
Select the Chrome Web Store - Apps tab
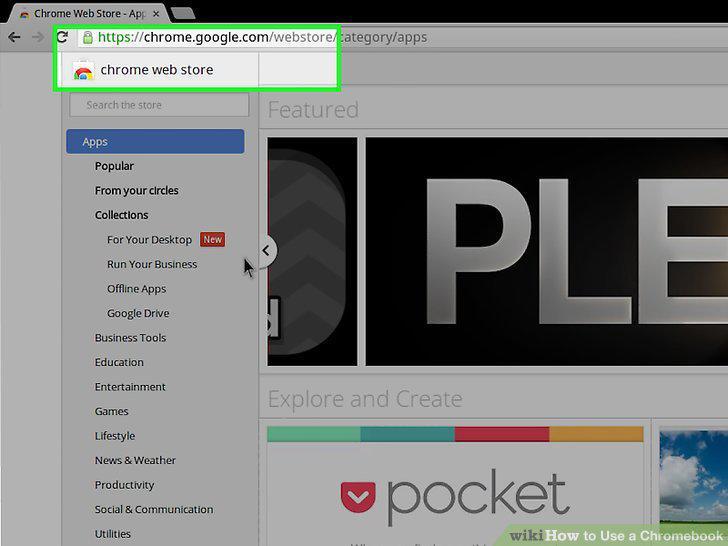coord(88,14)
